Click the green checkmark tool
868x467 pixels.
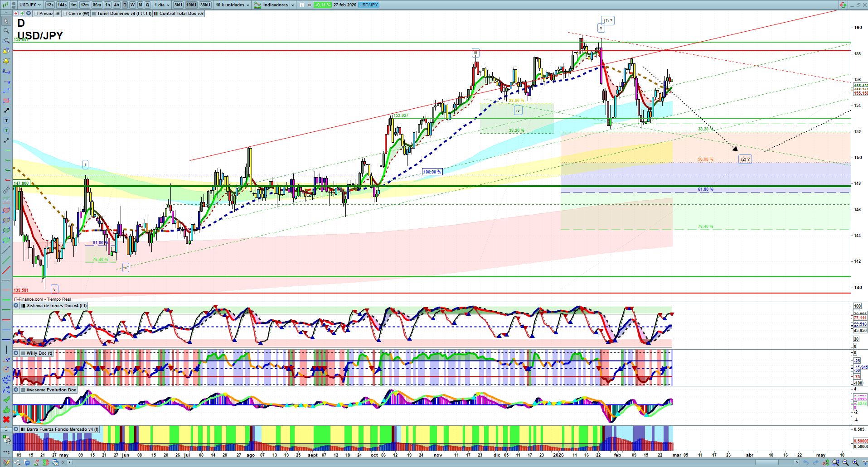tap(6, 400)
